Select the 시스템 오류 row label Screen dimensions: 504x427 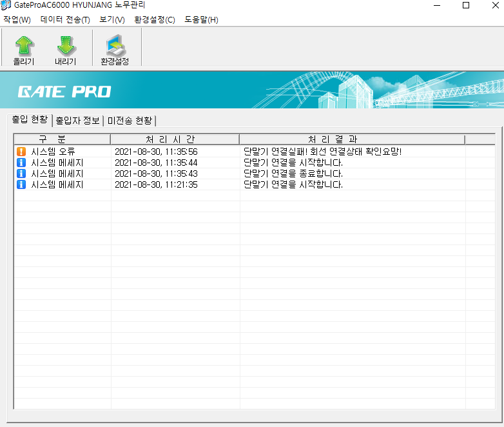(x=53, y=152)
